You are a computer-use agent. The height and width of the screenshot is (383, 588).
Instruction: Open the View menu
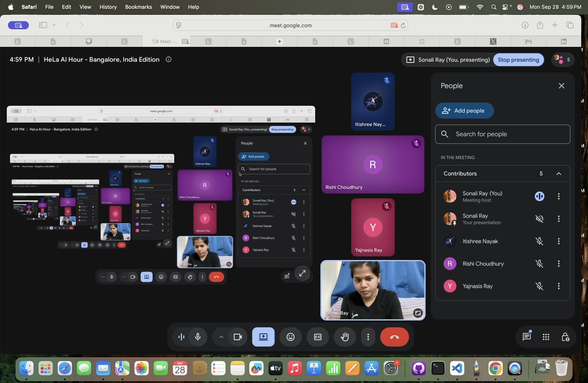tap(85, 7)
